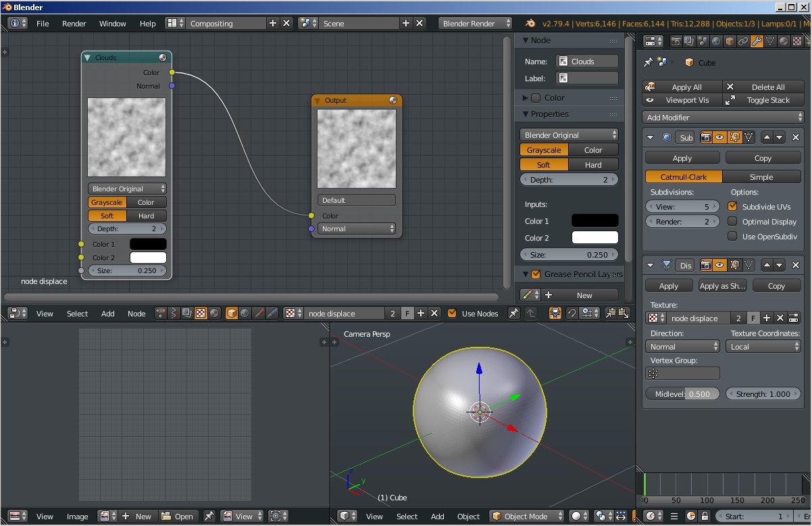Open the Object Mode dropdown
The image size is (812, 526).
coord(527,516)
